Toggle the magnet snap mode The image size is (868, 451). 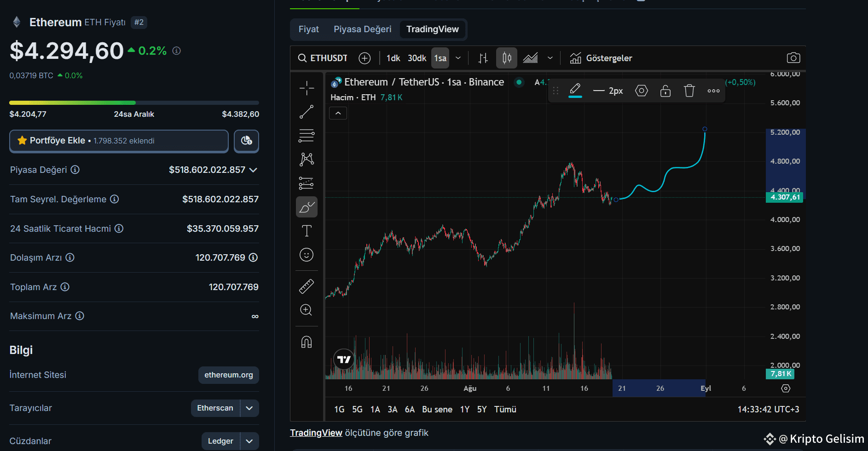[x=307, y=342]
